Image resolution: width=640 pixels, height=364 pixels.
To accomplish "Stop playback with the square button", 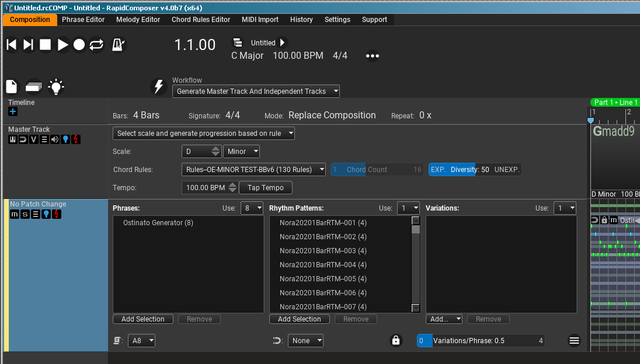I will (45, 45).
